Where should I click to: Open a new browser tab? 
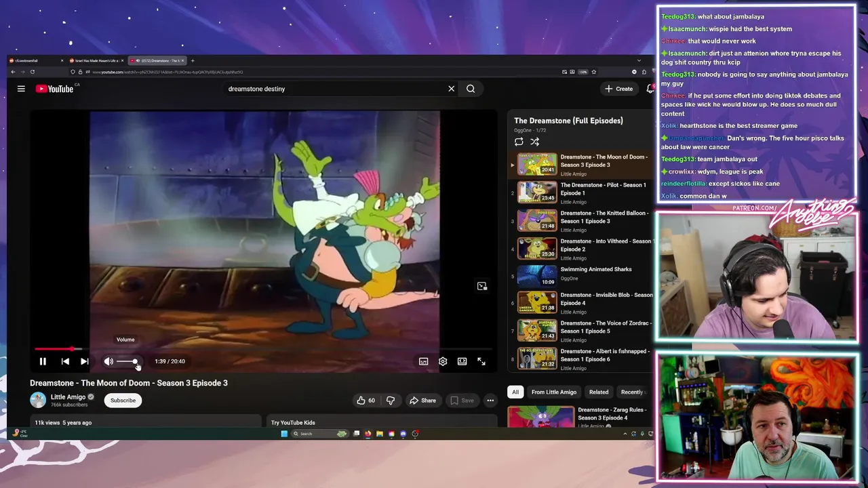[192, 60]
